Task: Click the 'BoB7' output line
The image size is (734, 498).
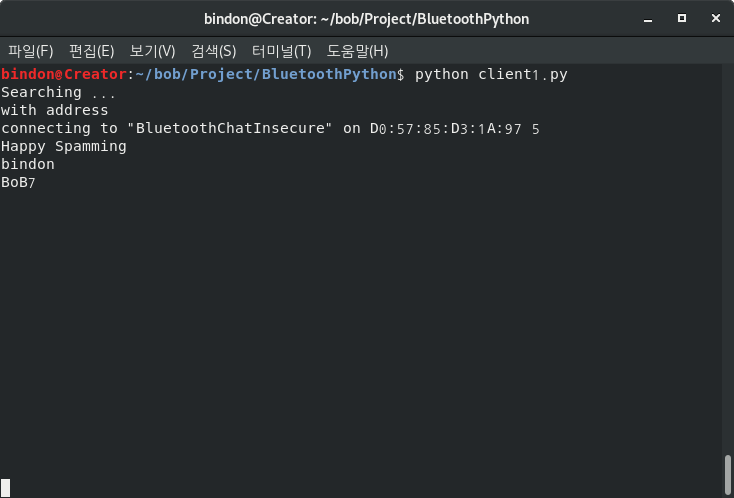Action: pyautogui.click(x=19, y=183)
